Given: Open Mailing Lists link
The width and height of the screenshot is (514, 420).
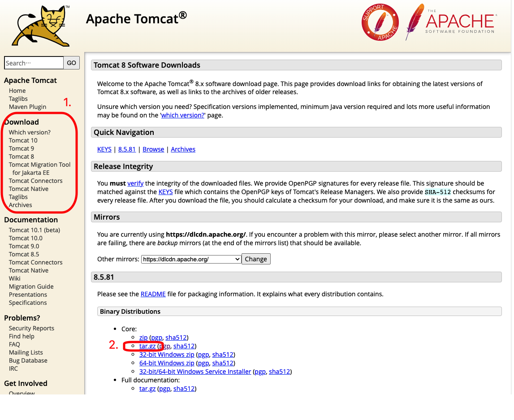Looking at the screenshot, I should tap(26, 352).
